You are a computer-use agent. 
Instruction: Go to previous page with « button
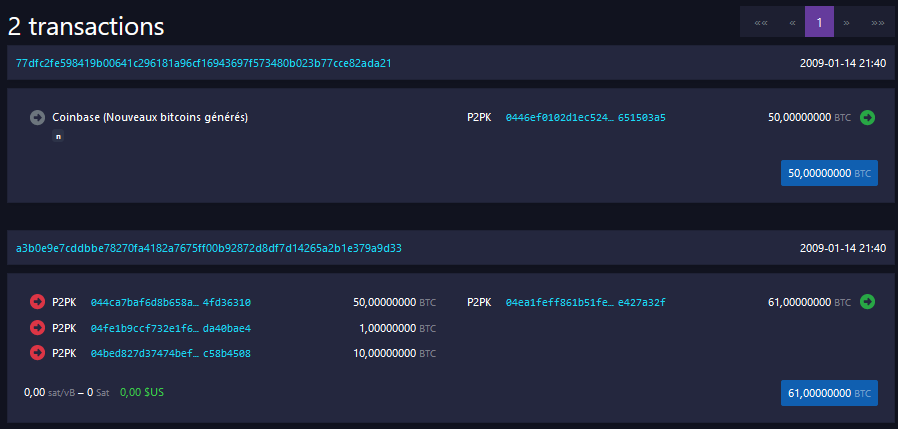click(x=792, y=22)
